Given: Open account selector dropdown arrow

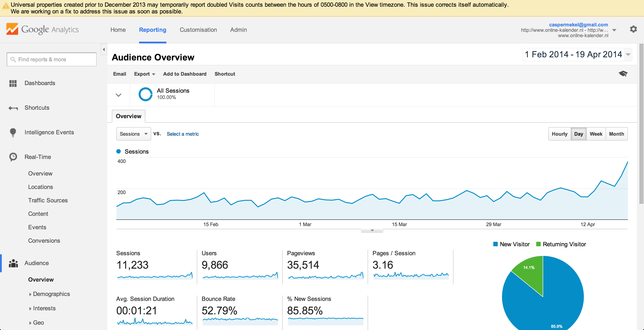Looking at the screenshot, I should tap(614, 30).
